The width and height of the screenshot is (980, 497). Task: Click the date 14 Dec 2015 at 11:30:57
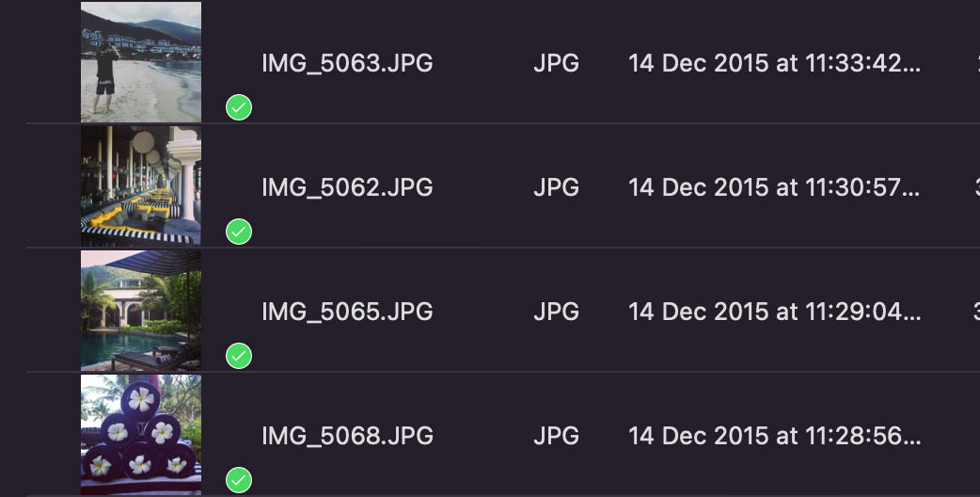(x=774, y=187)
